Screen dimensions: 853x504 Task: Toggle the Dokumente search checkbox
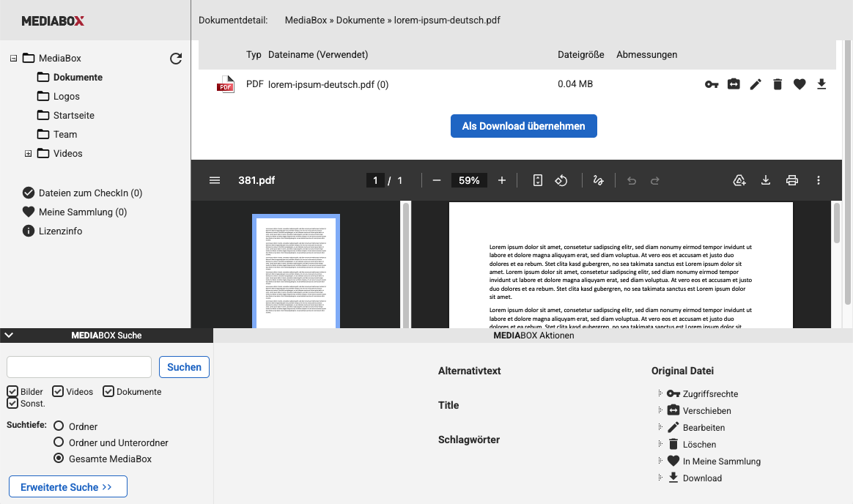click(108, 391)
